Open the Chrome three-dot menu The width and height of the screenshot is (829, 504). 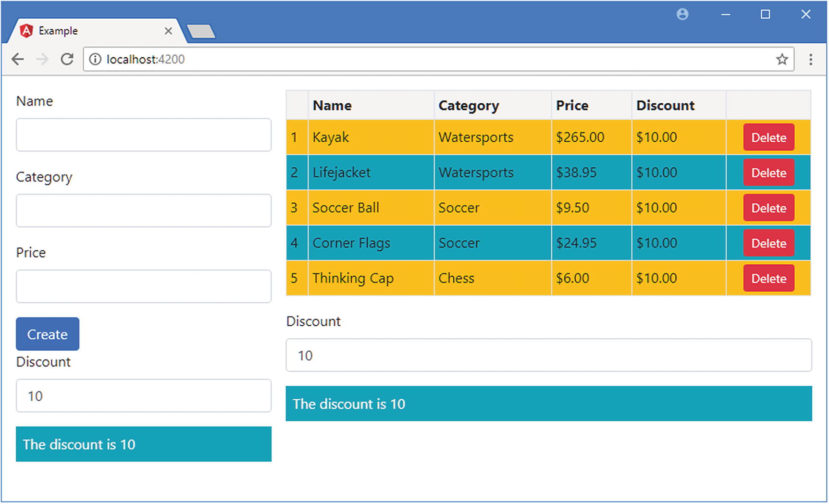[x=811, y=59]
